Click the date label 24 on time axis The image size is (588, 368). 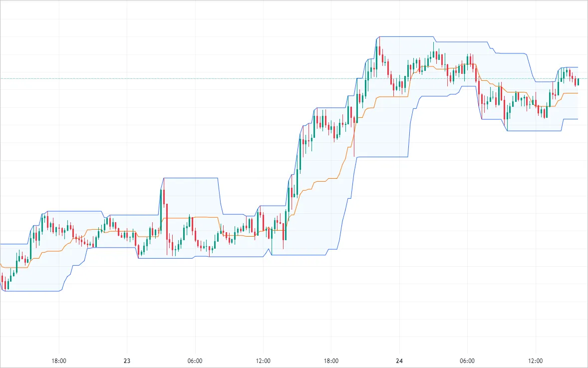[399, 361]
